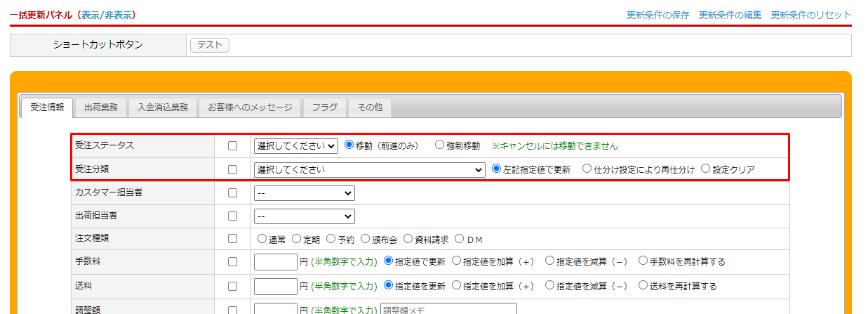The width and height of the screenshot is (868, 314).
Task: Choose 通常 order type
Action: click(262, 239)
